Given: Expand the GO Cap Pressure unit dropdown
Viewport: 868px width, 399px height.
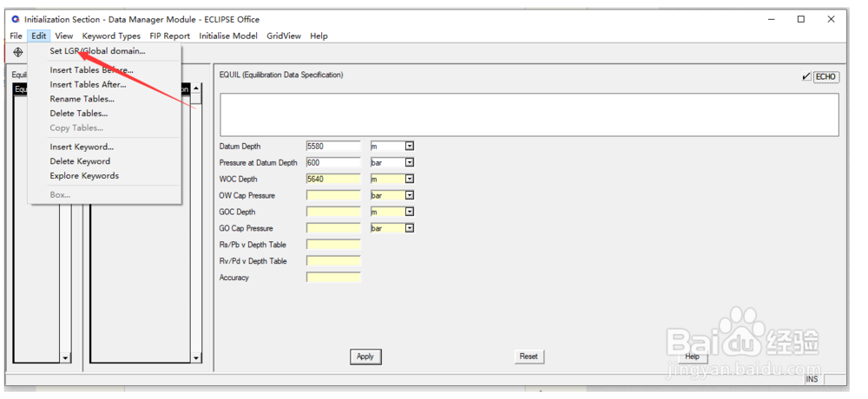Looking at the screenshot, I should point(410,228).
